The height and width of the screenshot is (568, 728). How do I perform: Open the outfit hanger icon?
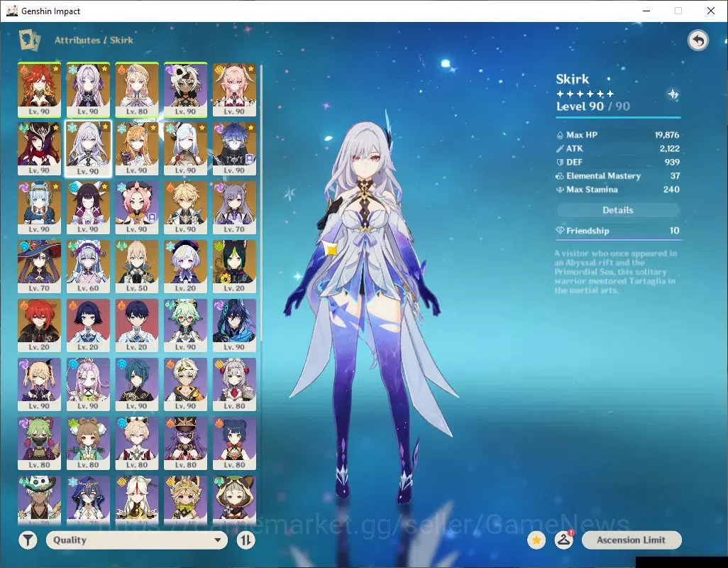pos(563,540)
